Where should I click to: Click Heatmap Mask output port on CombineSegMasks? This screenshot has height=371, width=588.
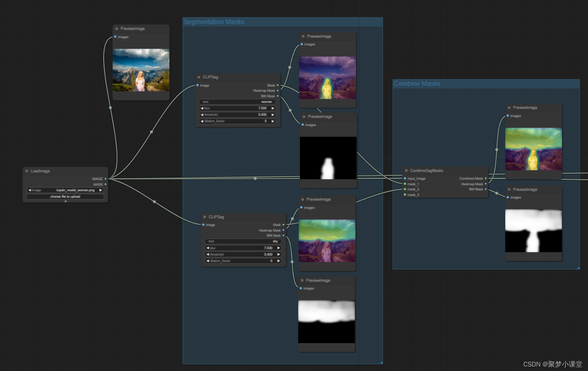pos(486,184)
